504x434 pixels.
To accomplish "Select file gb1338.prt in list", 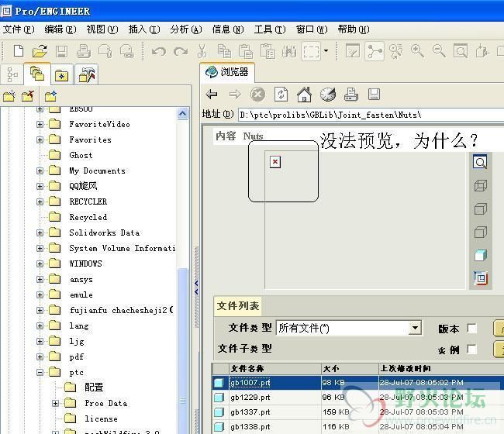I will [x=250, y=427].
